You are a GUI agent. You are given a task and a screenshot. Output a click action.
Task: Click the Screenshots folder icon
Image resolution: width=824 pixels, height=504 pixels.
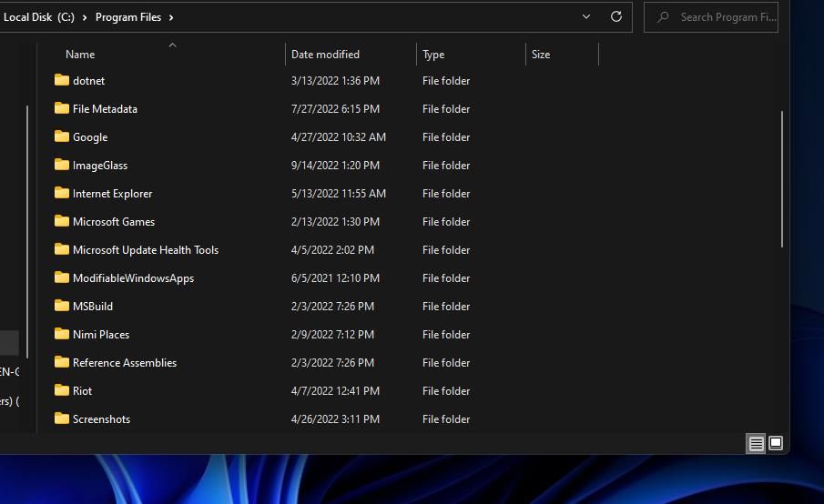pos(62,418)
